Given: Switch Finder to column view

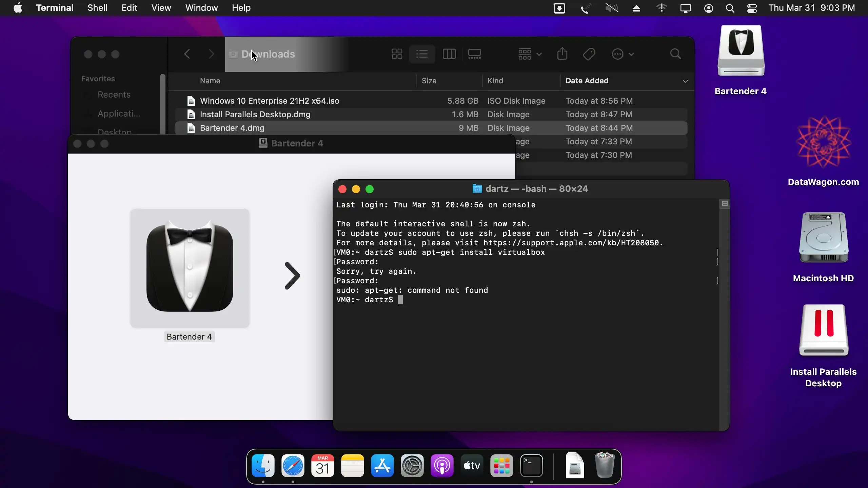Looking at the screenshot, I should pyautogui.click(x=449, y=54).
